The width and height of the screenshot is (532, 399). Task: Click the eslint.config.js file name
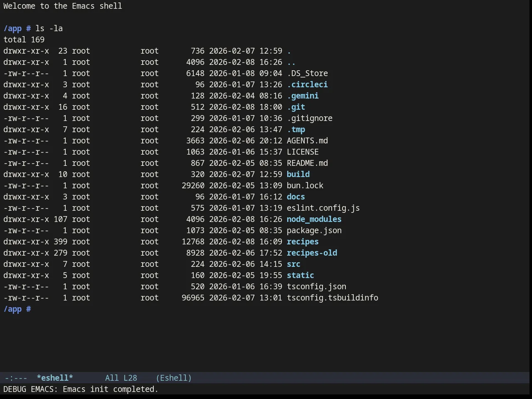coord(323,208)
